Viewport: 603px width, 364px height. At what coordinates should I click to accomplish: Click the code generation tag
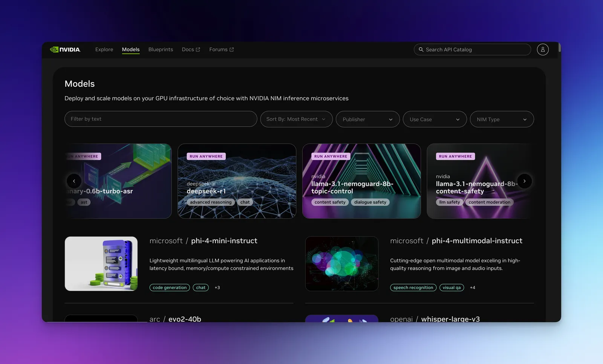[x=170, y=288]
